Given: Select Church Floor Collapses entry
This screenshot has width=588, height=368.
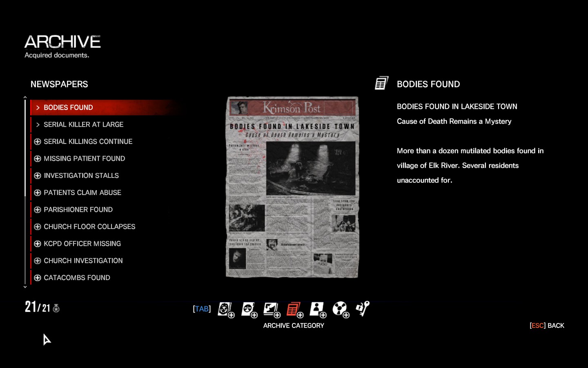Looking at the screenshot, I should 89,227.
